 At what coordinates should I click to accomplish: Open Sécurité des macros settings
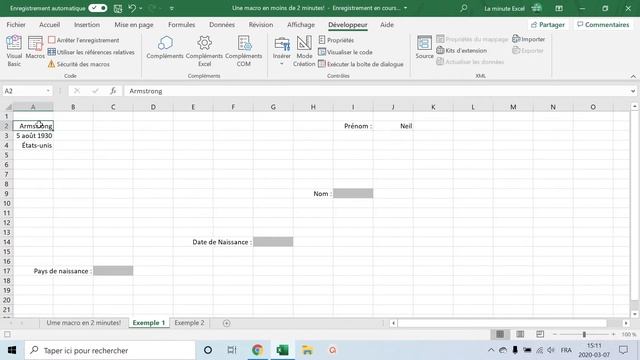(79, 64)
